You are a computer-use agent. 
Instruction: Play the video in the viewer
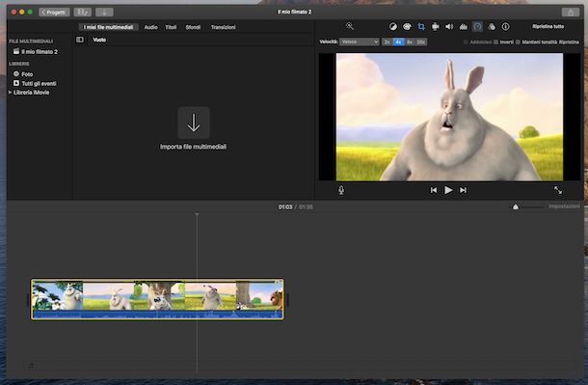click(448, 190)
